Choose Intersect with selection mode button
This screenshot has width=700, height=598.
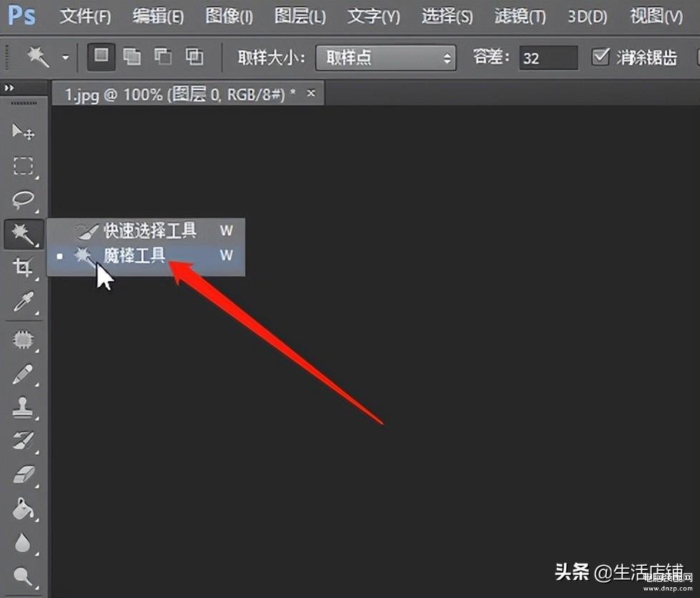pyautogui.click(x=194, y=57)
